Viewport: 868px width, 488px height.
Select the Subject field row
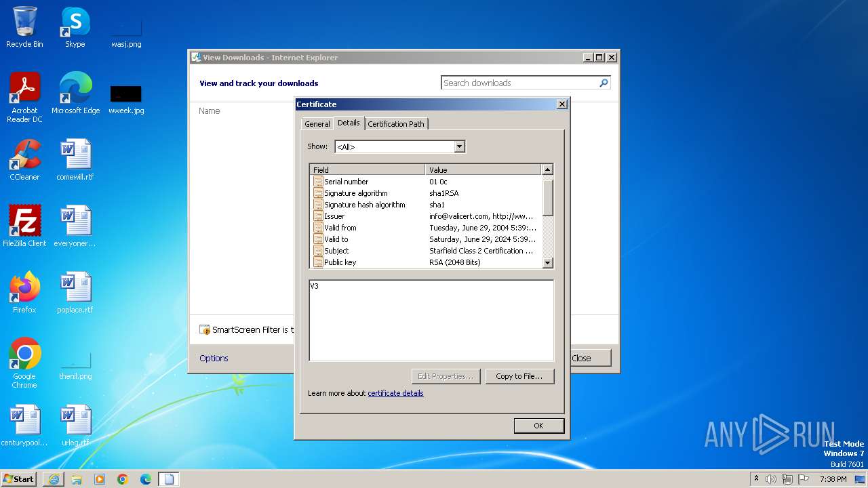(x=426, y=251)
